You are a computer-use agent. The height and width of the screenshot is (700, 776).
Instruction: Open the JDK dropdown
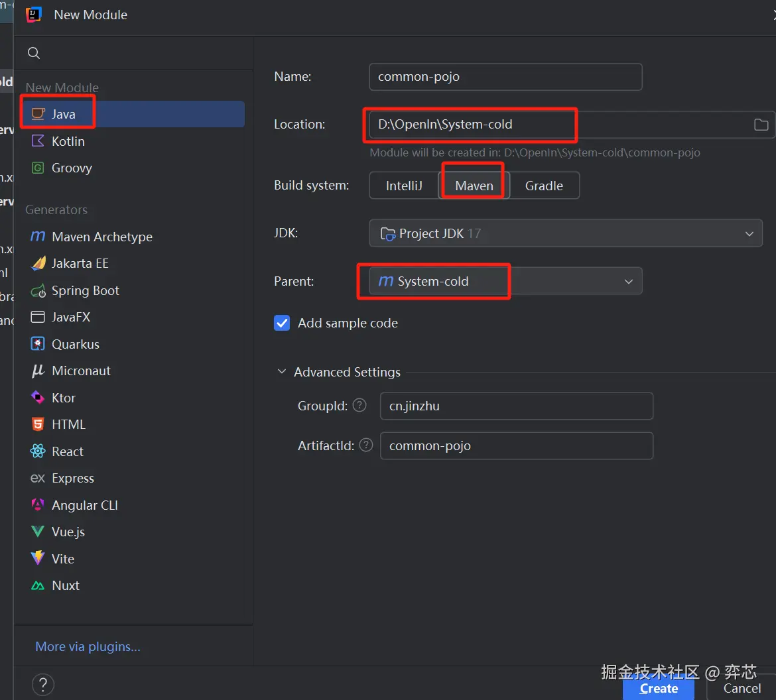point(566,233)
